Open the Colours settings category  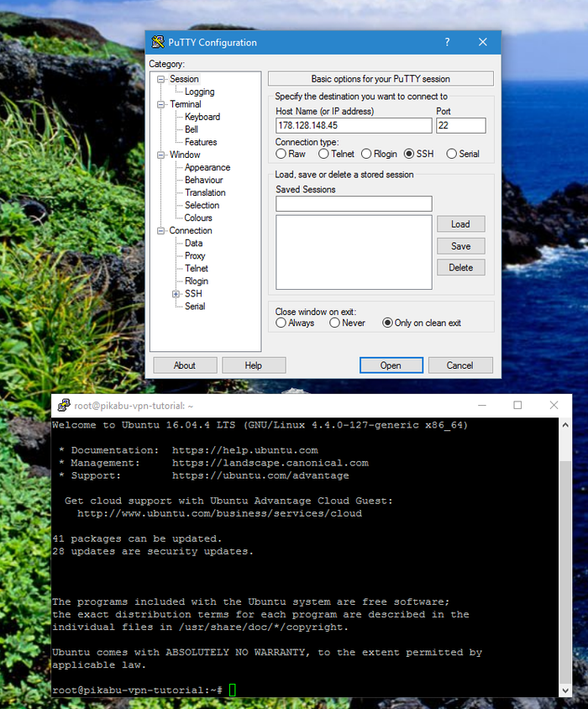click(x=198, y=218)
